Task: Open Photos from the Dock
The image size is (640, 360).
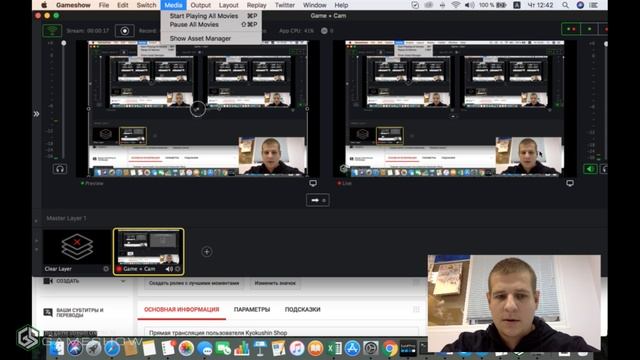Action: pos(186,349)
